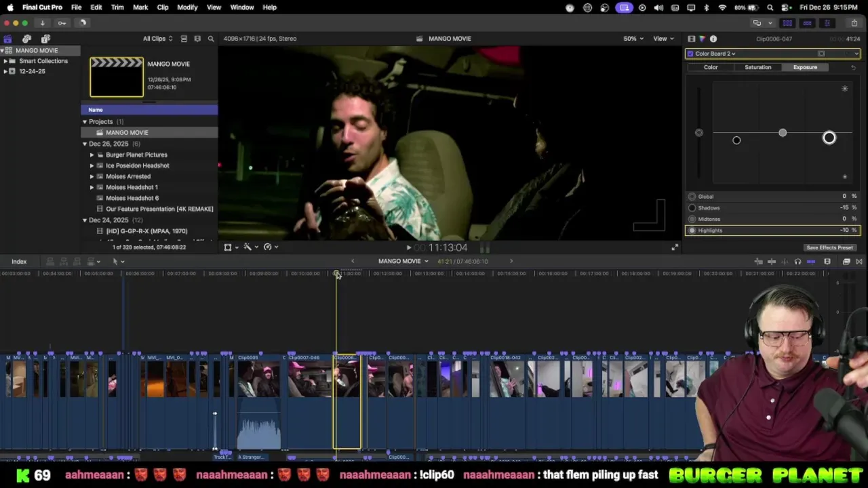
Task: Click Save Effects Preset button
Action: tap(829, 248)
